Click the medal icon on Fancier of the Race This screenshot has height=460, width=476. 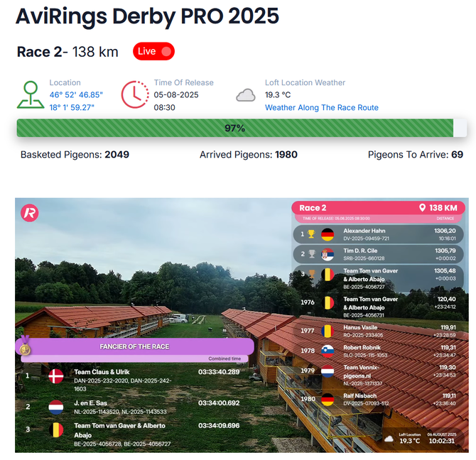click(25, 346)
